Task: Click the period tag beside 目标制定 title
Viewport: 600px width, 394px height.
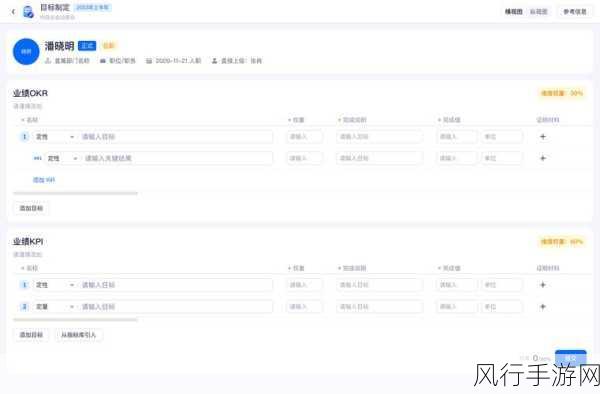Action: click(x=92, y=7)
